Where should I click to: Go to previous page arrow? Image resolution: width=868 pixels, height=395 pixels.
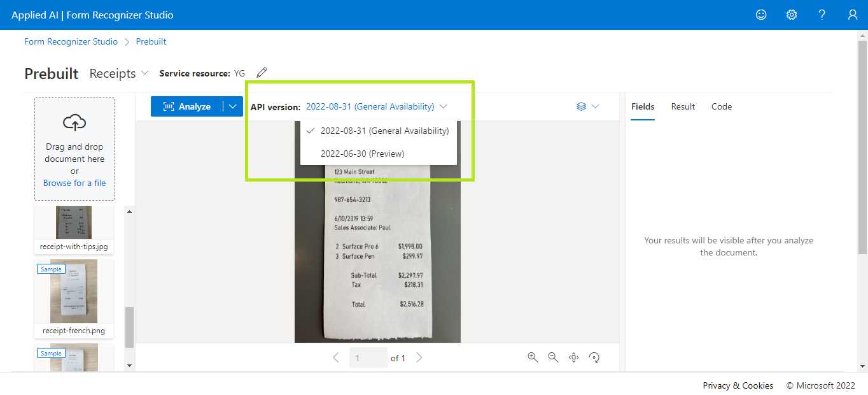(x=336, y=357)
